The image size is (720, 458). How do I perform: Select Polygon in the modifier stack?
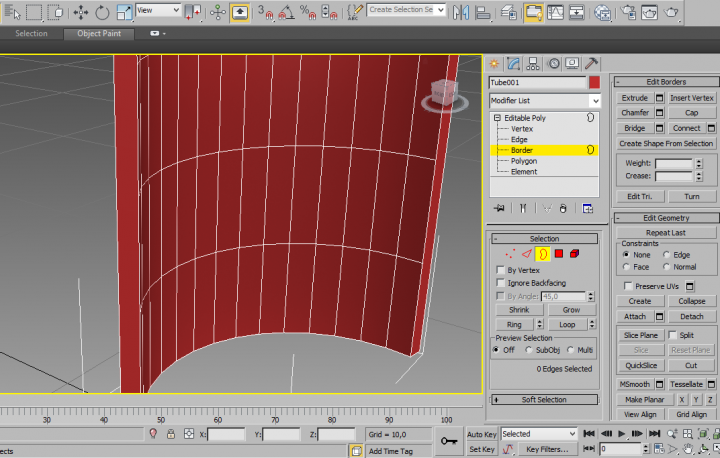coord(523,161)
